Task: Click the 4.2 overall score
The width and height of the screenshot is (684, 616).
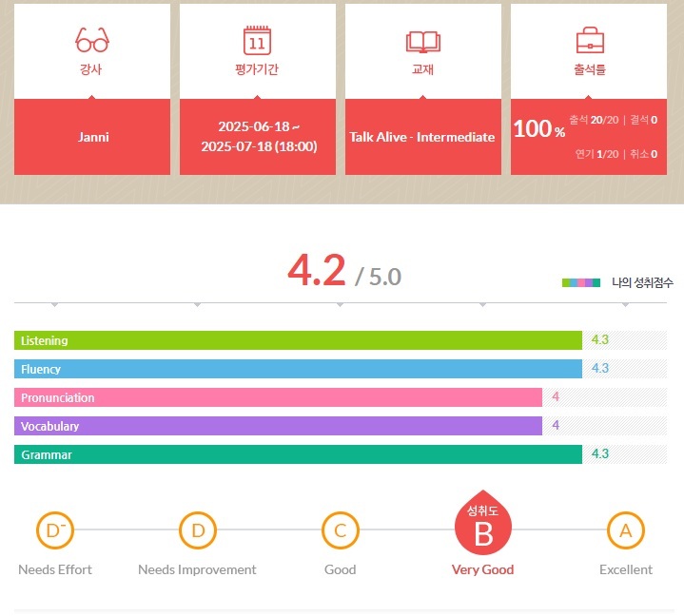Action: click(317, 272)
